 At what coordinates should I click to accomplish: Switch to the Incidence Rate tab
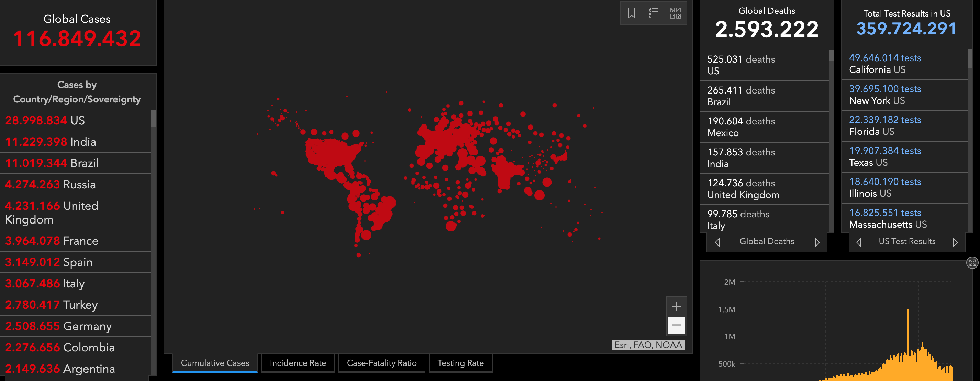tap(298, 363)
